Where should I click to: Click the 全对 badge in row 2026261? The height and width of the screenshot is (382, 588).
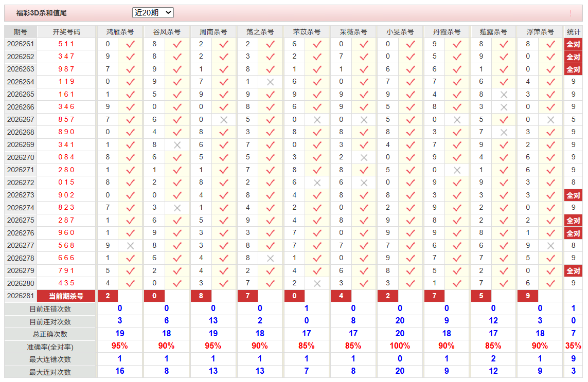coord(573,44)
